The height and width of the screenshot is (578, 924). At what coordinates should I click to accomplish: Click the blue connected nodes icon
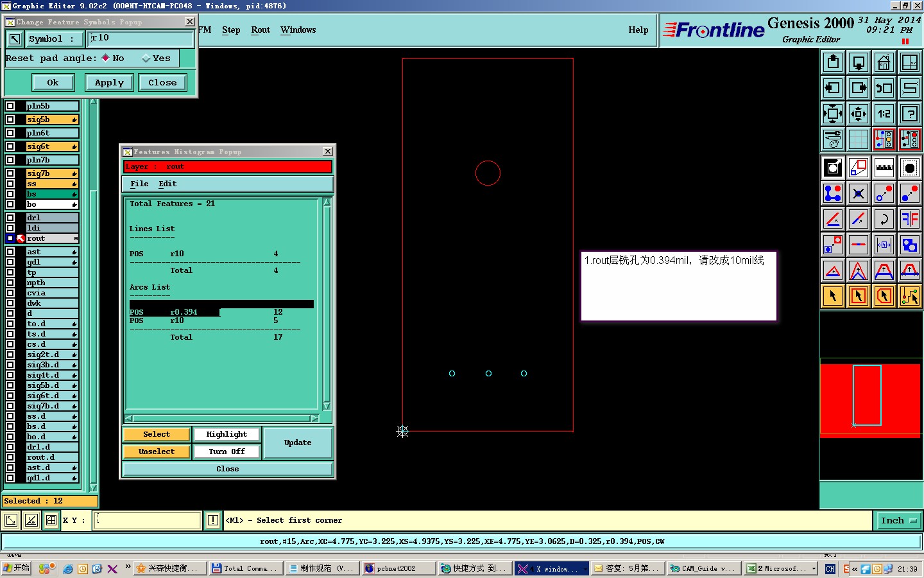click(833, 193)
